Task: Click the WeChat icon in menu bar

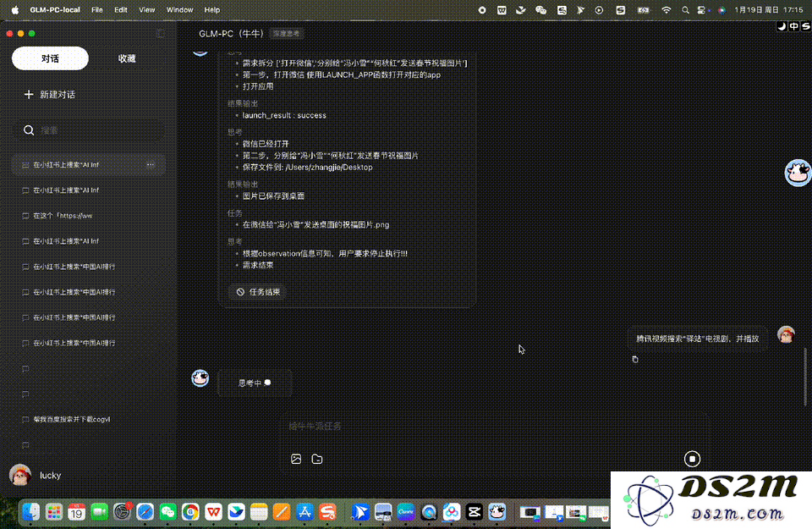Action: [x=540, y=10]
